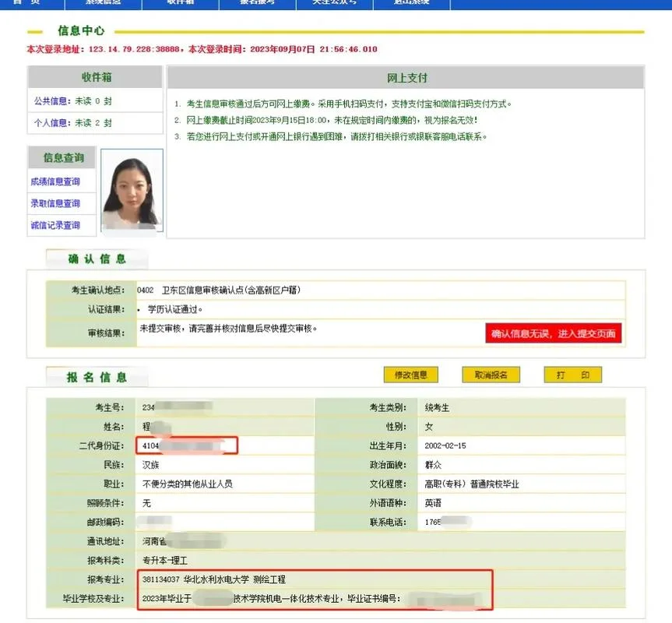Click the 未提交审核 review result text
The width and height of the screenshot is (672, 623).
pyautogui.click(x=228, y=329)
